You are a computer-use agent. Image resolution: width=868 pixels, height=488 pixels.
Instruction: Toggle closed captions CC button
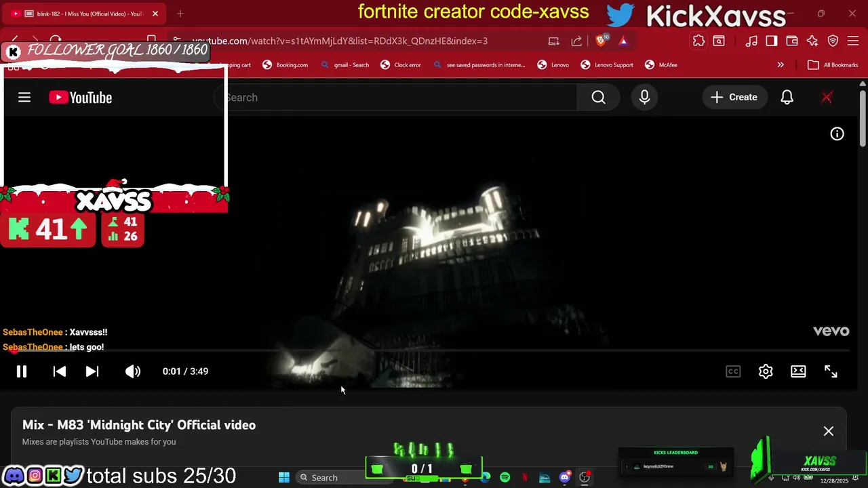tap(733, 371)
